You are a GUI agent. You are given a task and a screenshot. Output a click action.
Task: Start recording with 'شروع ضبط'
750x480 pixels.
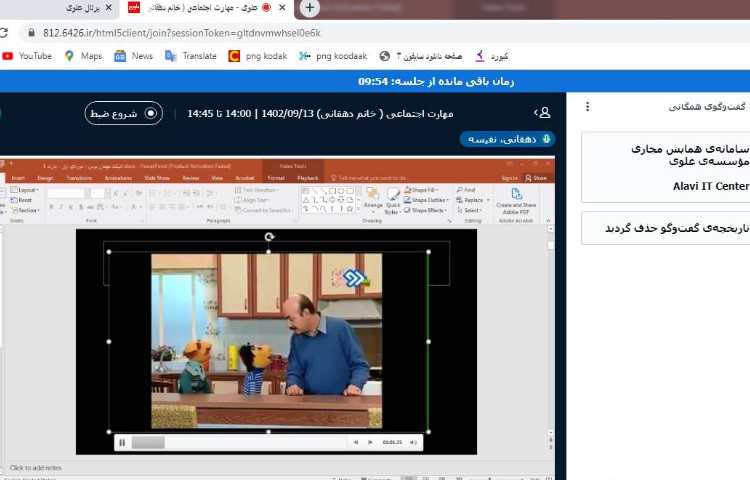point(124,113)
